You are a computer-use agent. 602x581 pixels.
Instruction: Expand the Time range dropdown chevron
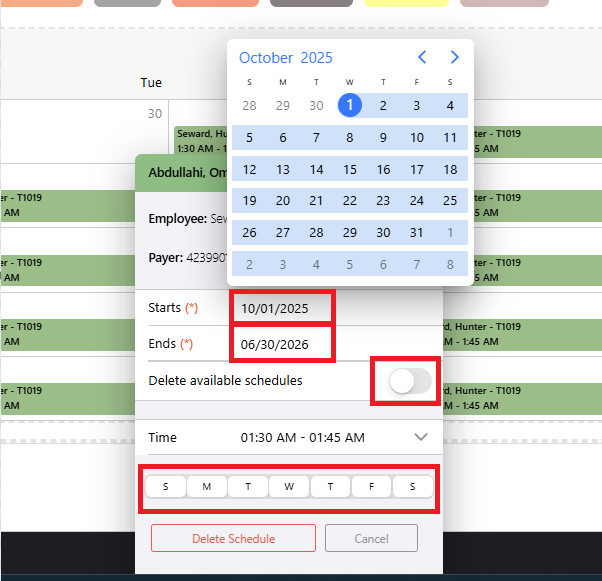coord(421,437)
